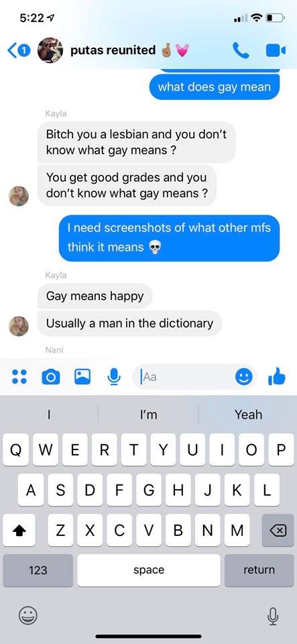Start a voice call with phone icon
Viewport: 297px width, 644px height.
[x=241, y=50]
